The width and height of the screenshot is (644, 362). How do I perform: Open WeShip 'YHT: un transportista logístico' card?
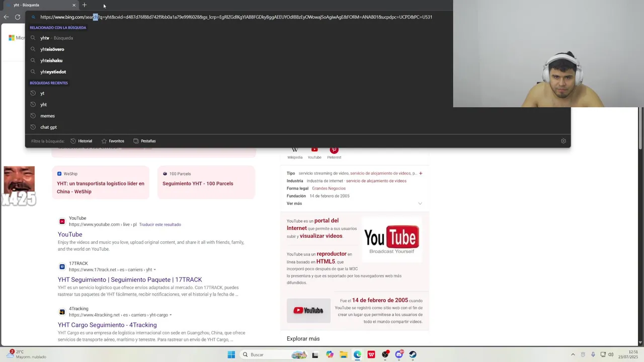[x=101, y=183]
